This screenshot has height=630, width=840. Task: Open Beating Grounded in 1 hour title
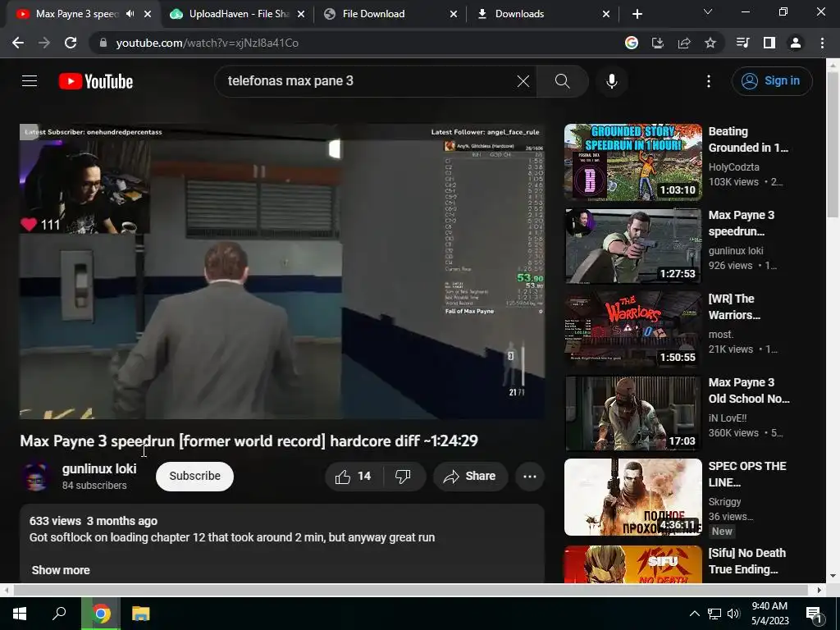point(748,139)
